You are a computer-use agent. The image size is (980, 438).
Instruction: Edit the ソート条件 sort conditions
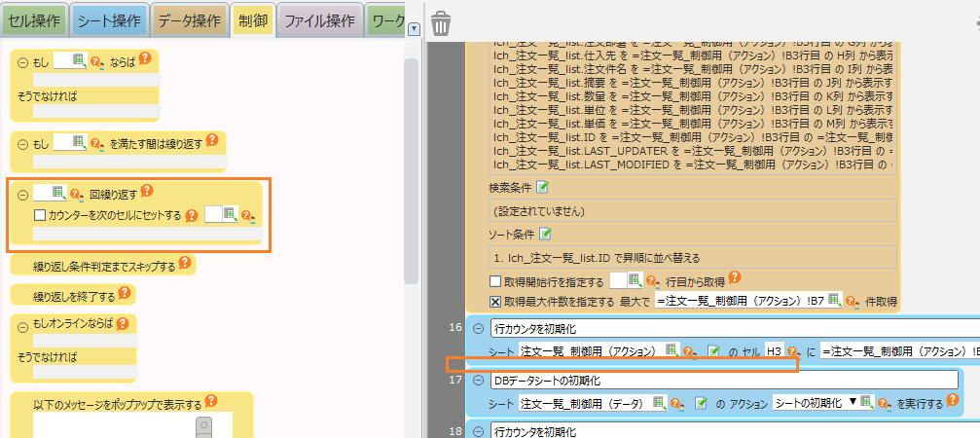pyautogui.click(x=545, y=234)
